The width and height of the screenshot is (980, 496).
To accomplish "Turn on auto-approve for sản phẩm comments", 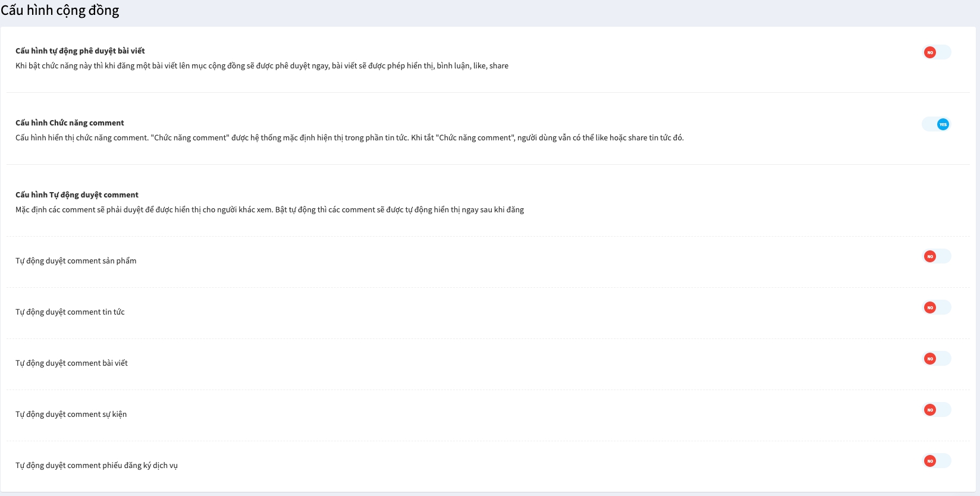I will [x=937, y=256].
